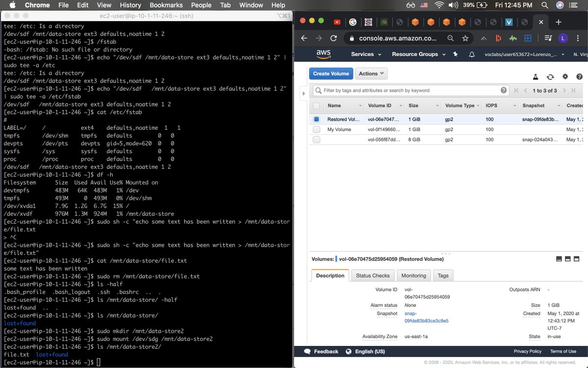Bookmark this page with the star
588x368 pixels.
[465, 38]
